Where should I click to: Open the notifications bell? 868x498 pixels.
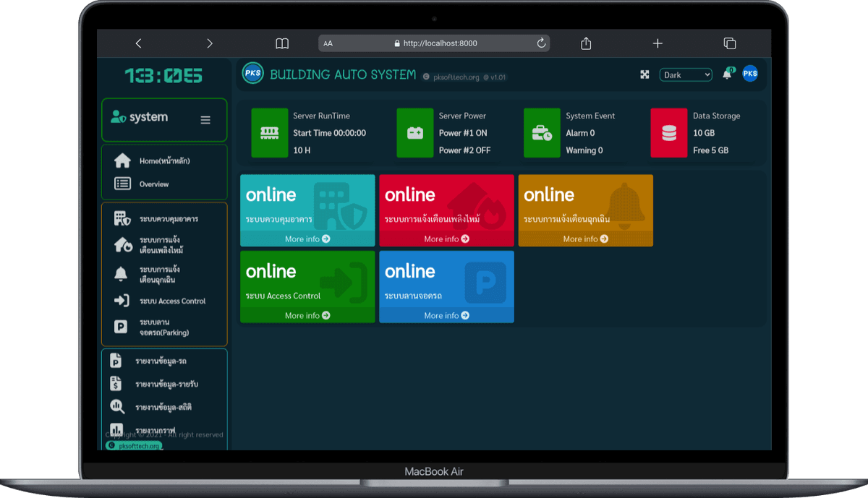tap(727, 74)
